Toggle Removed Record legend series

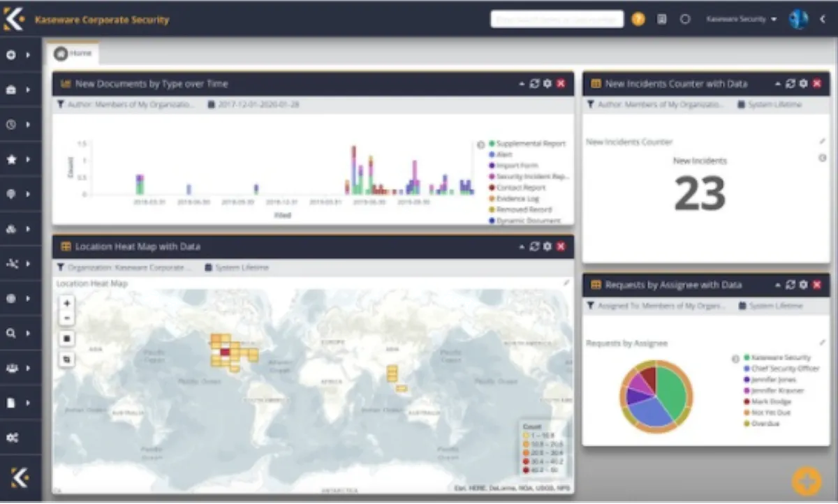coord(520,209)
